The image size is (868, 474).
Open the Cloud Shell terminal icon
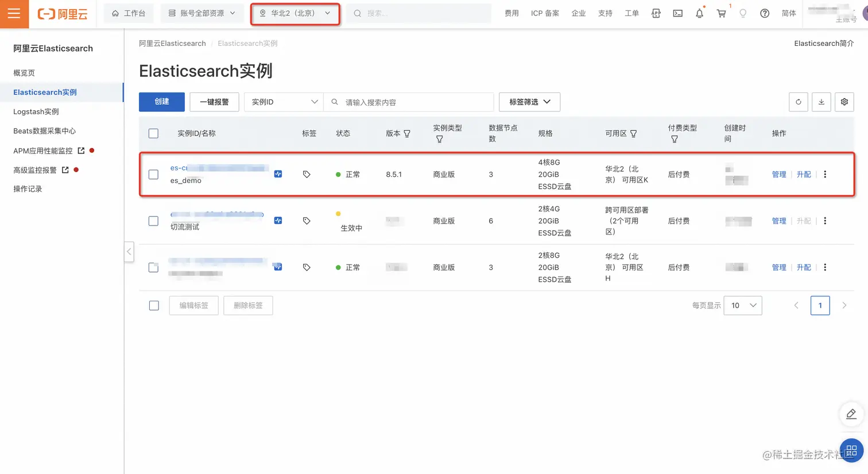677,13
